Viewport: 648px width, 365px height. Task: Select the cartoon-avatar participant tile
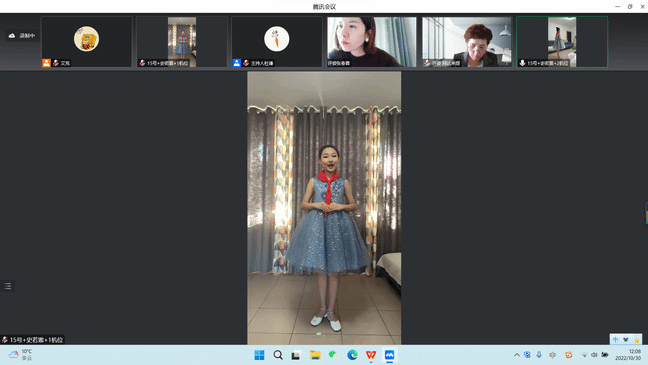click(x=87, y=42)
